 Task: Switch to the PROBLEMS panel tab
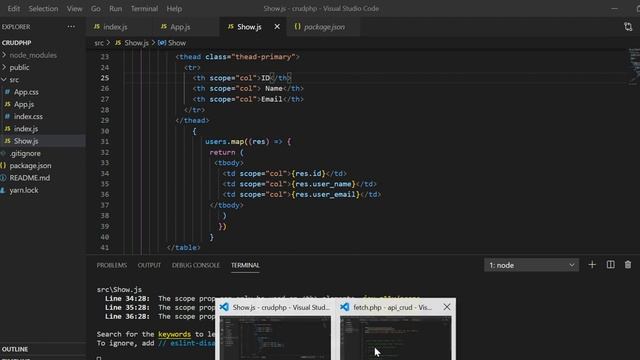pyautogui.click(x=111, y=265)
